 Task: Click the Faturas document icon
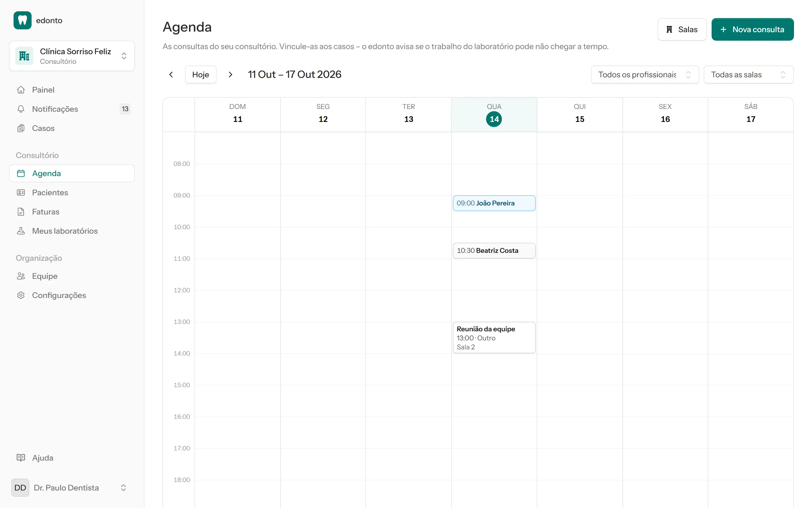21,212
